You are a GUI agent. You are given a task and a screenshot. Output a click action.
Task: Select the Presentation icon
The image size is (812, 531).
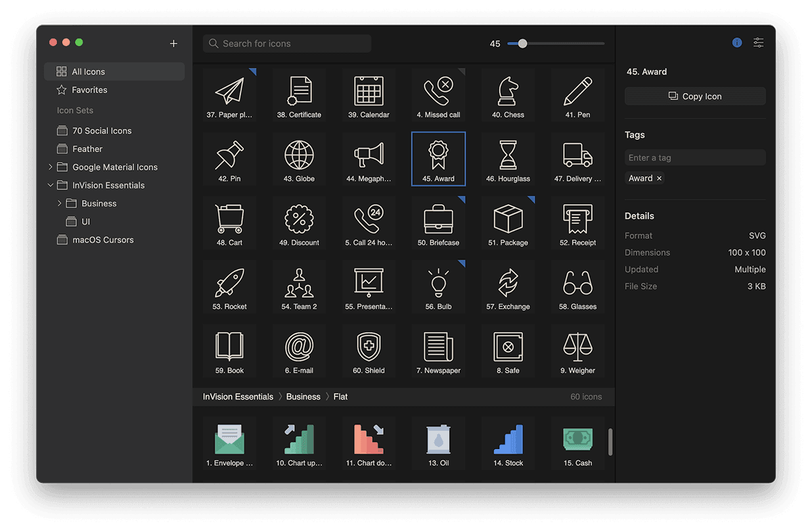369,287
